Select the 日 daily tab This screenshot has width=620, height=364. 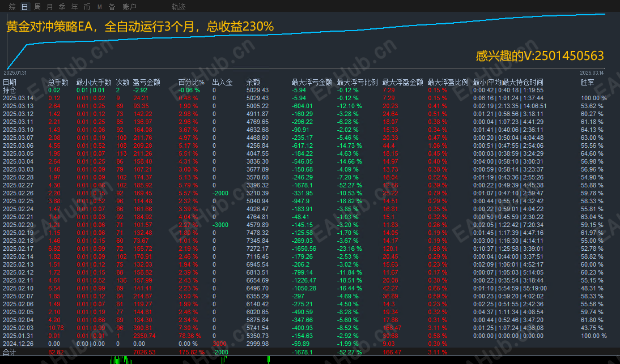pyautogui.click(x=24, y=7)
